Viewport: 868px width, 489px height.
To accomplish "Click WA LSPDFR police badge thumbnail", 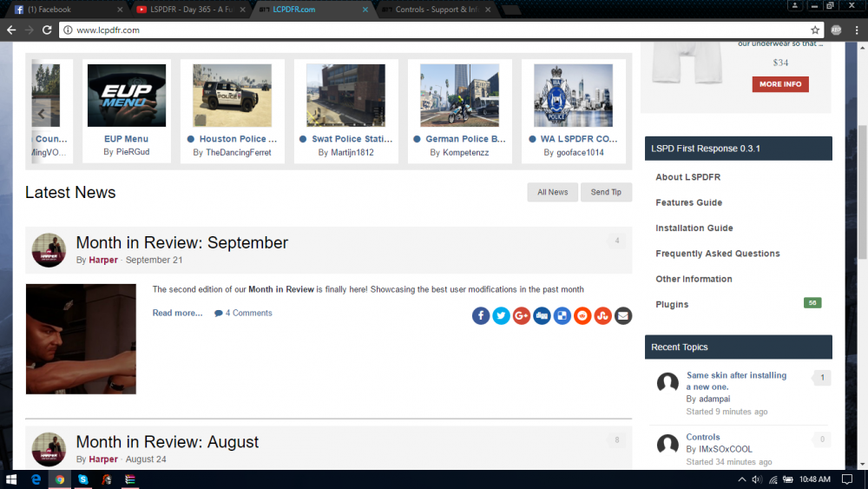I will (573, 96).
